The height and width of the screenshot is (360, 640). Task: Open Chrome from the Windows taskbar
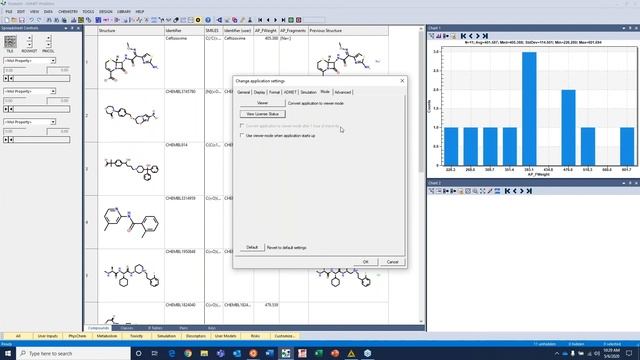coord(188,353)
